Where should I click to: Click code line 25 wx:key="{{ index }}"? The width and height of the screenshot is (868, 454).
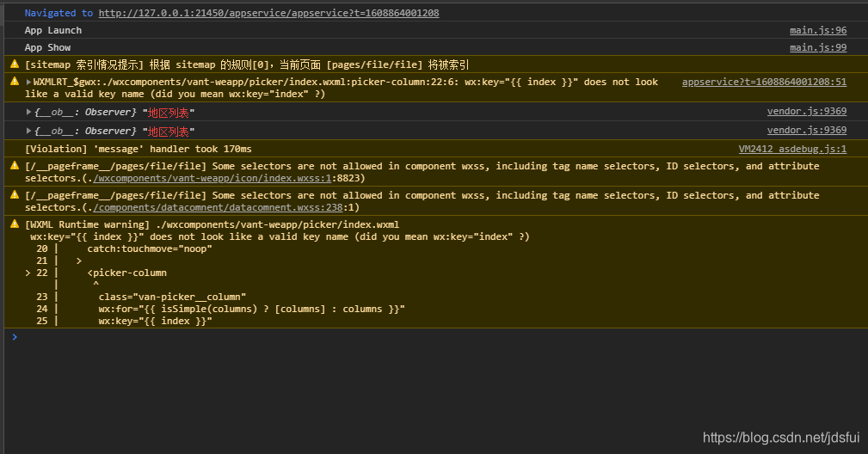tap(156, 321)
